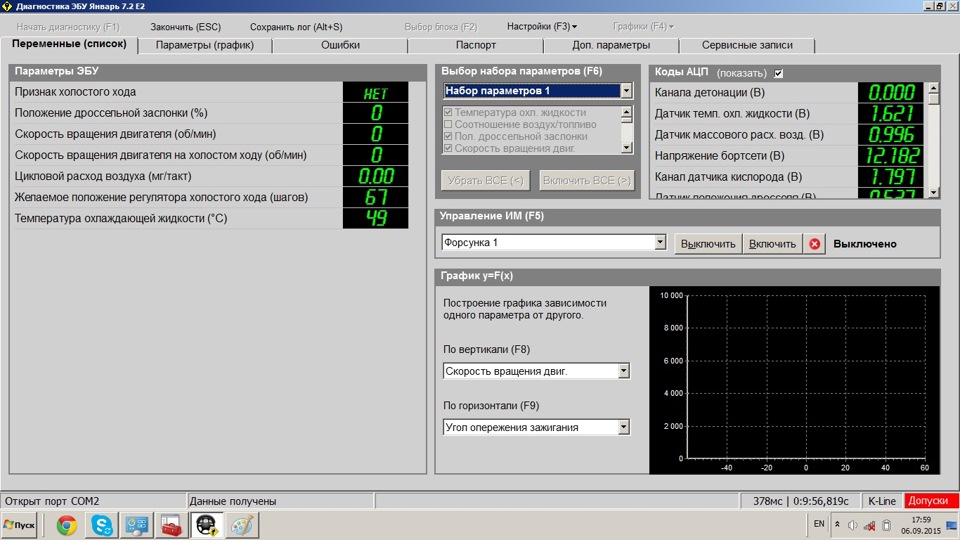
Task: Click the Положение дроссельной заслонки (%) row
Action: (x=211, y=113)
